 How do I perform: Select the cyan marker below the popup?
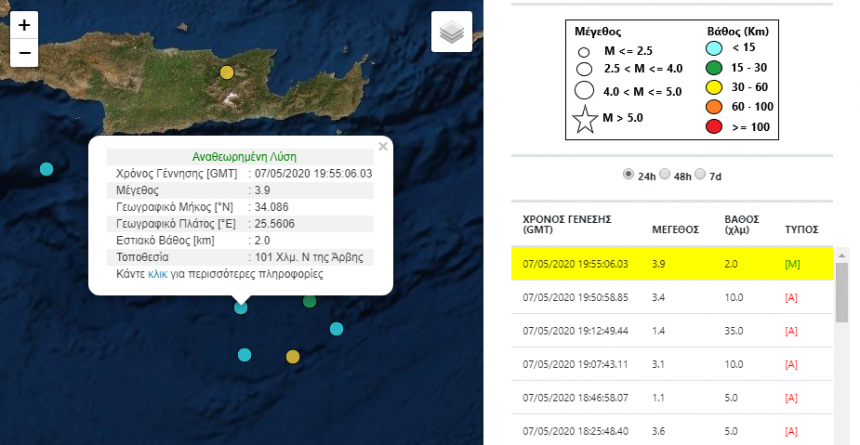pyautogui.click(x=241, y=308)
